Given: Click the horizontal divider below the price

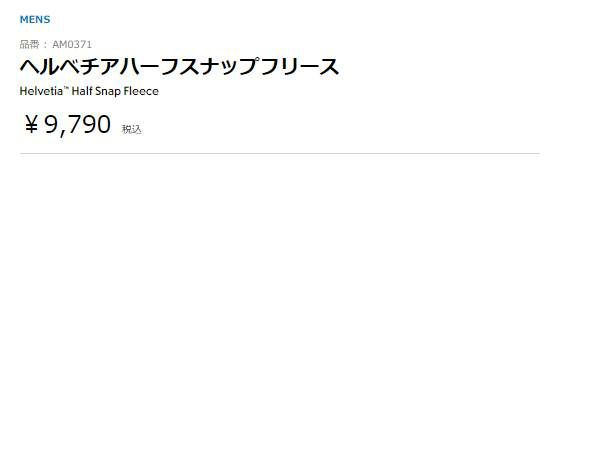Looking at the screenshot, I should click(x=280, y=153).
